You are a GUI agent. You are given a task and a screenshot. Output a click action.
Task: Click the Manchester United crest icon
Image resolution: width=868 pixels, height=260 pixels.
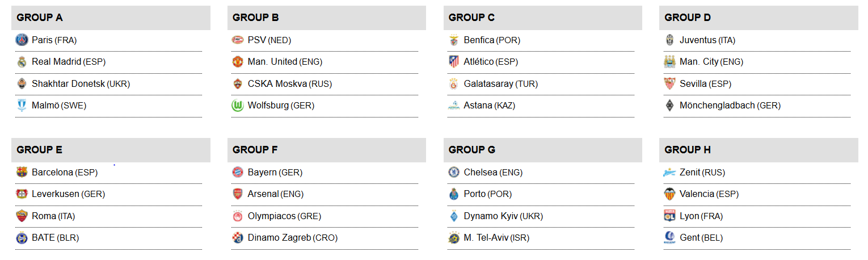tap(238, 62)
